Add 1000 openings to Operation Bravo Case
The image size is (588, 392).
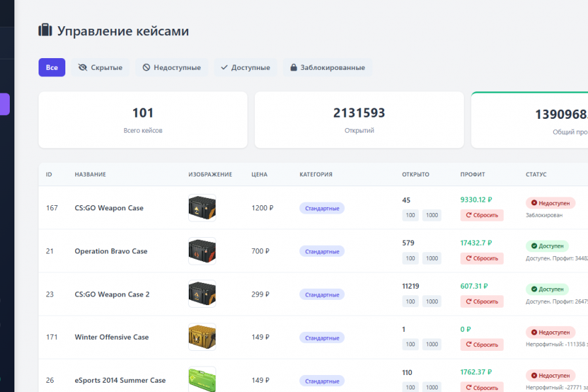point(432,259)
